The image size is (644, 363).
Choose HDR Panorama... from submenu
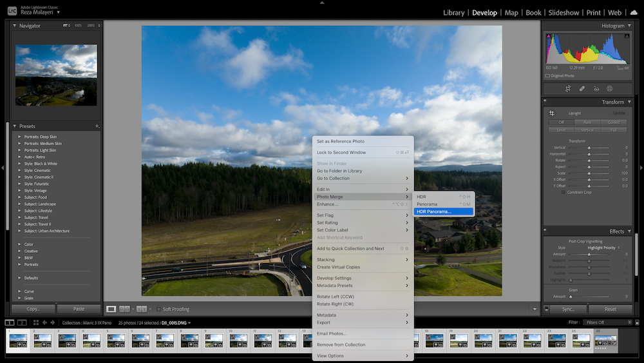tap(444, 211)
